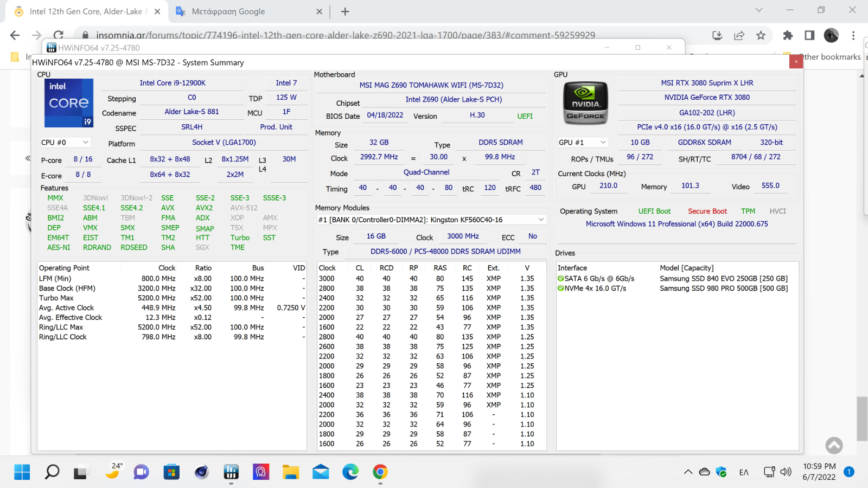
Task: Open the Chrome three-dot menu
Action: 853,35
